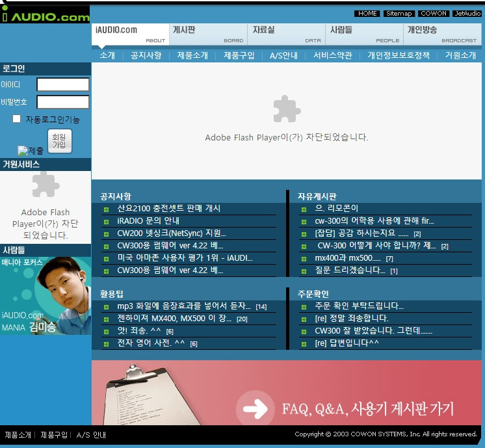The width and height of the screenshot is (485, 448).
Task: Click green bullet beside cw-300의 어학용 사용에 관해
Action: pos(304,222)
